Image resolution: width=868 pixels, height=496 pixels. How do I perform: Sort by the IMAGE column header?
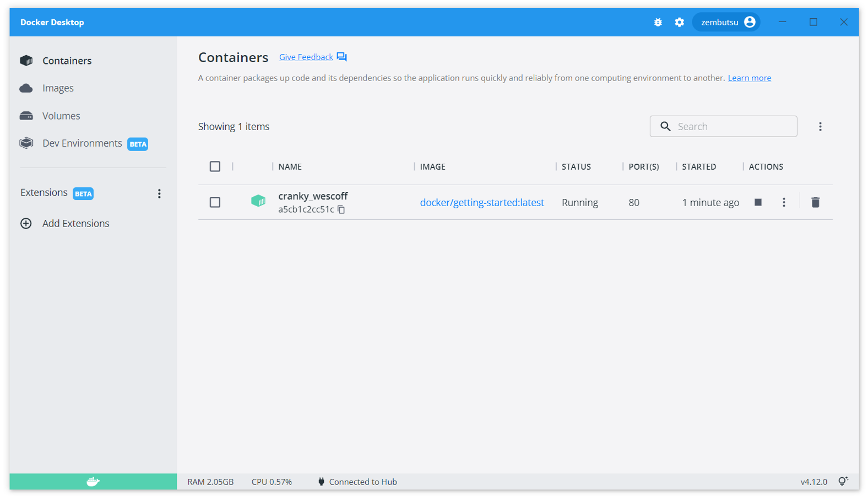coord(433,166)
